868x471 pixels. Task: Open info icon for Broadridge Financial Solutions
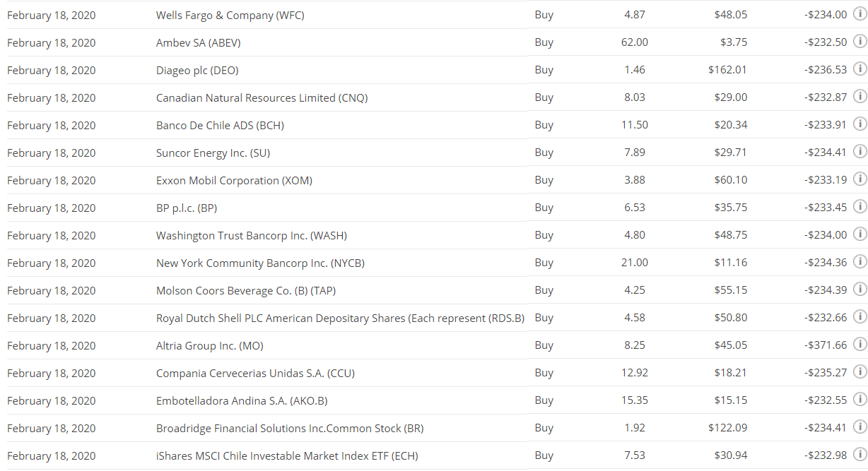[x=860, y=427]
